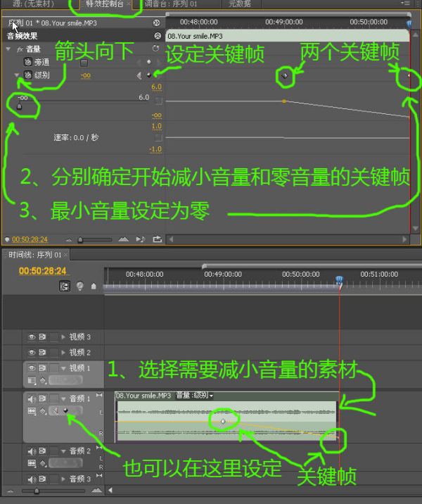The width and height of the screenshot is (422, 504).
Task: Go to previous keyframe on 级别
Action: [x=139, y=75]
